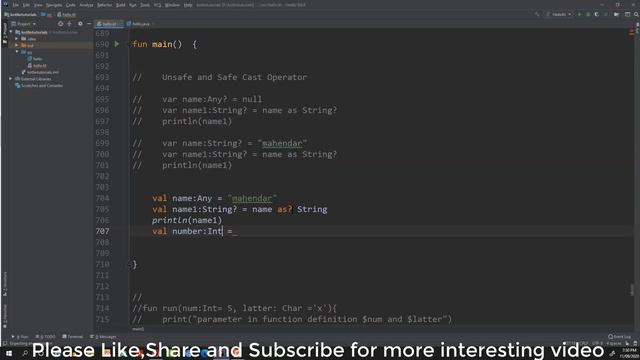This screenshot has height=360, width=640.
Task: Select the hello Java class in tree
Action: coord(35,59)
